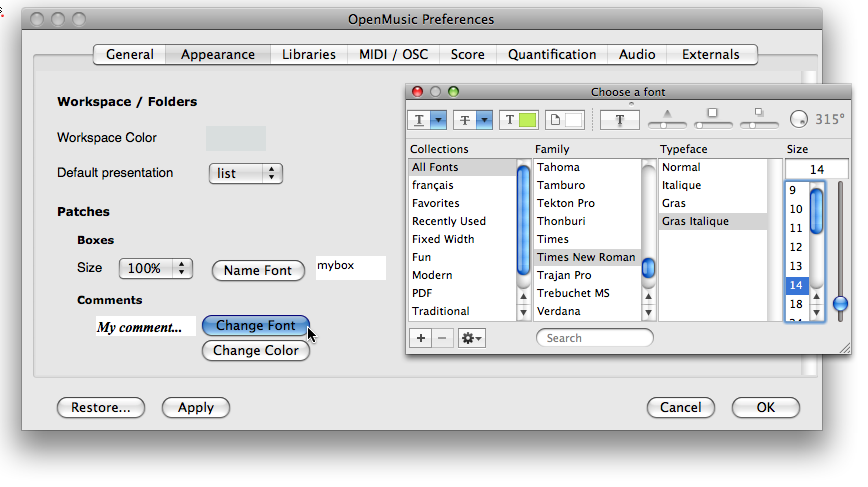Click the Collections list scroll down arrow
The height and width of the screenshot is (487, 868).
[x=523, y=312]
